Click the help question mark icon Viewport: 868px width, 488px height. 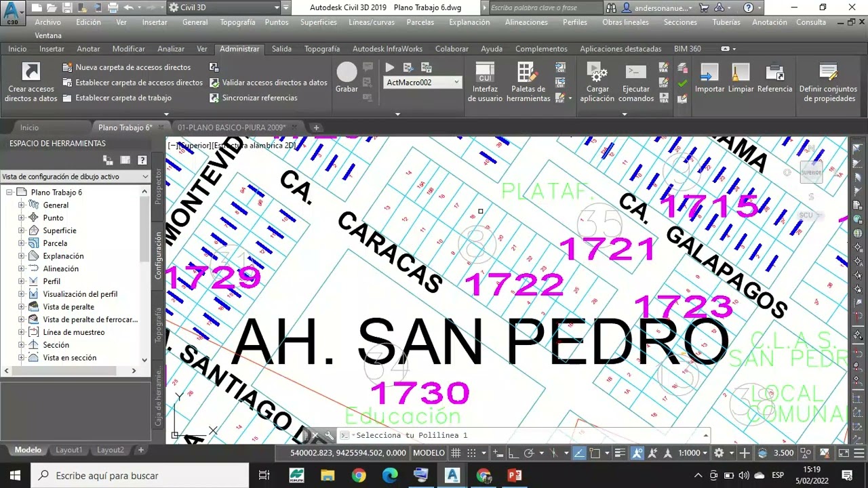click(x=748, y=7)
